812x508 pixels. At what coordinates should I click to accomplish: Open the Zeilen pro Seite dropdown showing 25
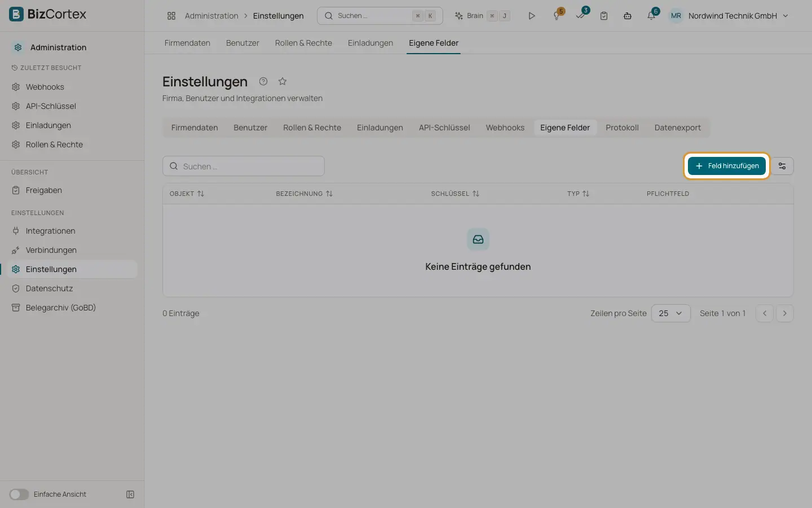(671, 313)
